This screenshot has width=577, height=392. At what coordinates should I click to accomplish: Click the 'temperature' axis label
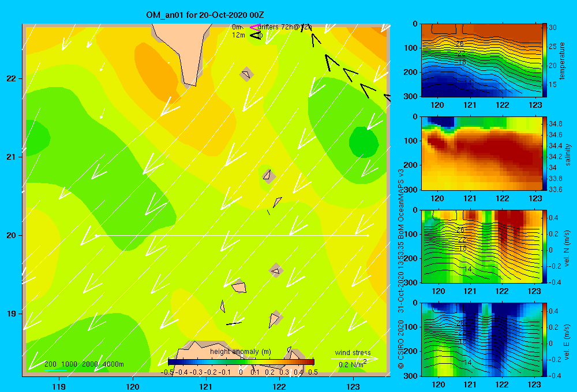562,61
